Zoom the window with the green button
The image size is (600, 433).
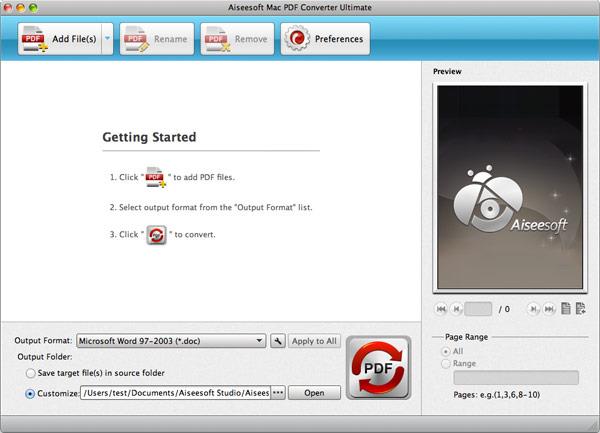(33, 7)
